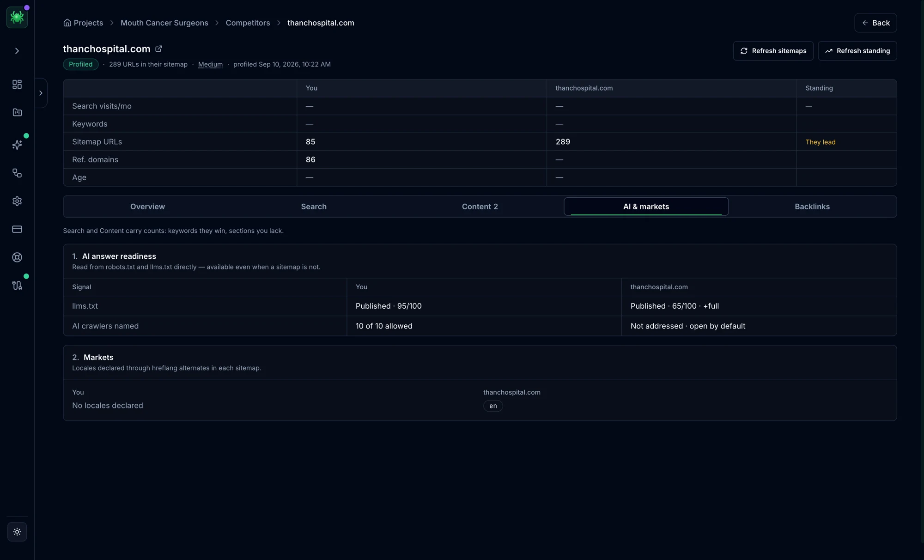
Task: Click the Keywords row label
Action: [x=90, y=124]
